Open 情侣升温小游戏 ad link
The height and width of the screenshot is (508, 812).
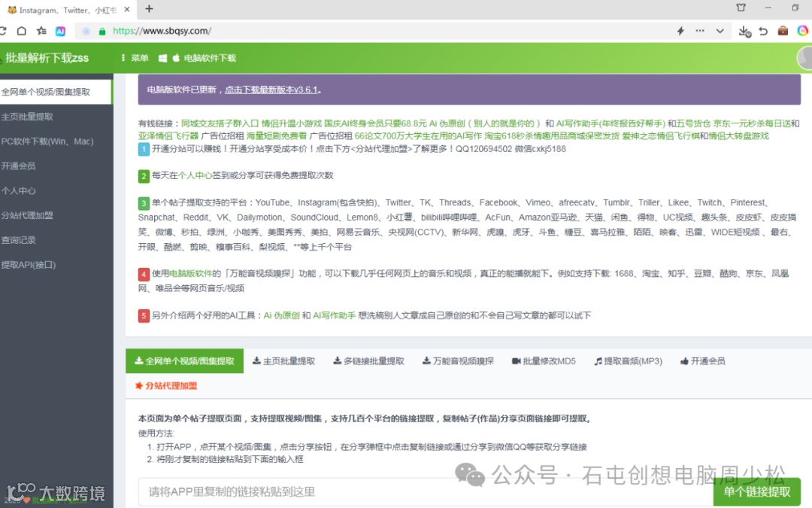click(292, 123)
